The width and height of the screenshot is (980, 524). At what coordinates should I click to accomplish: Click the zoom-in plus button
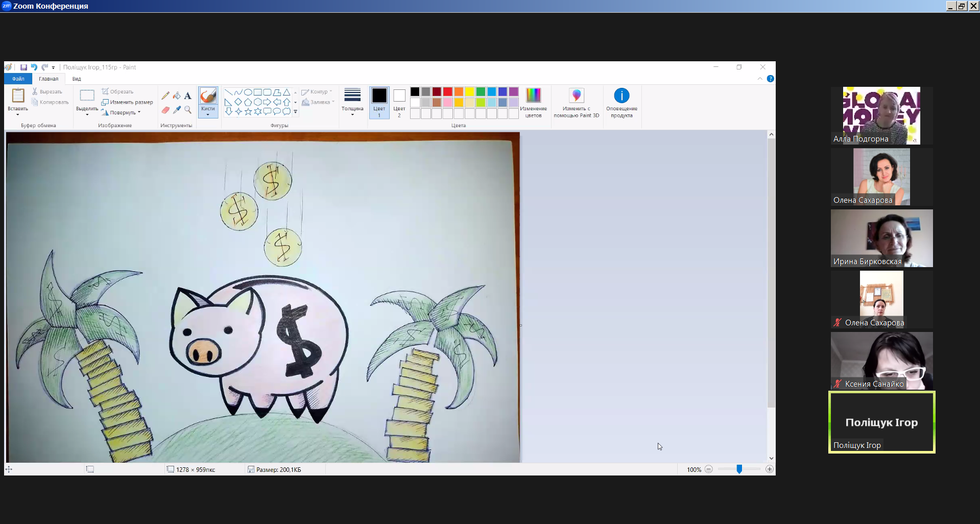coord(770,469)
